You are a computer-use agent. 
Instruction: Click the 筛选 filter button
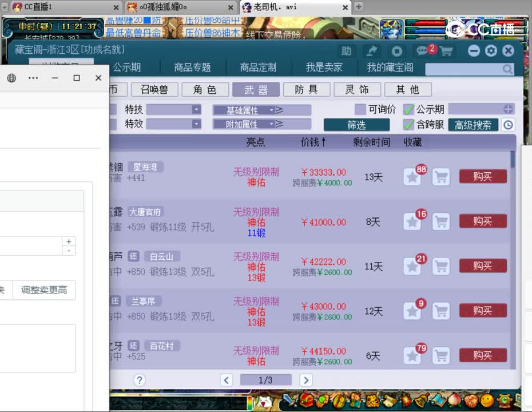click(x=356, y=125)
